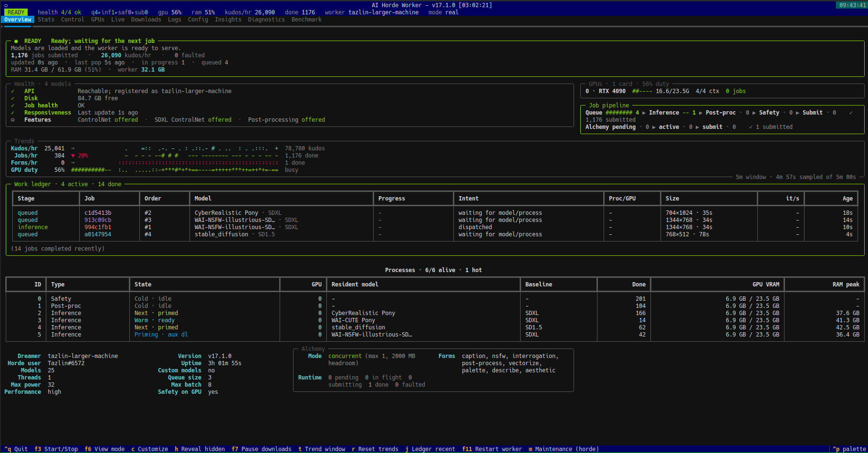View the Insights tab
This screenshot has height=453, width=868.
pyautogui.click(x=228, y=20)
